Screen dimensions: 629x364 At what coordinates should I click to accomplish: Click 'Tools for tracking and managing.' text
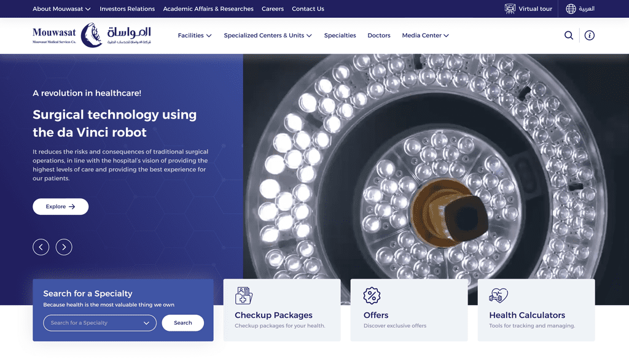(x=532, y=325)
